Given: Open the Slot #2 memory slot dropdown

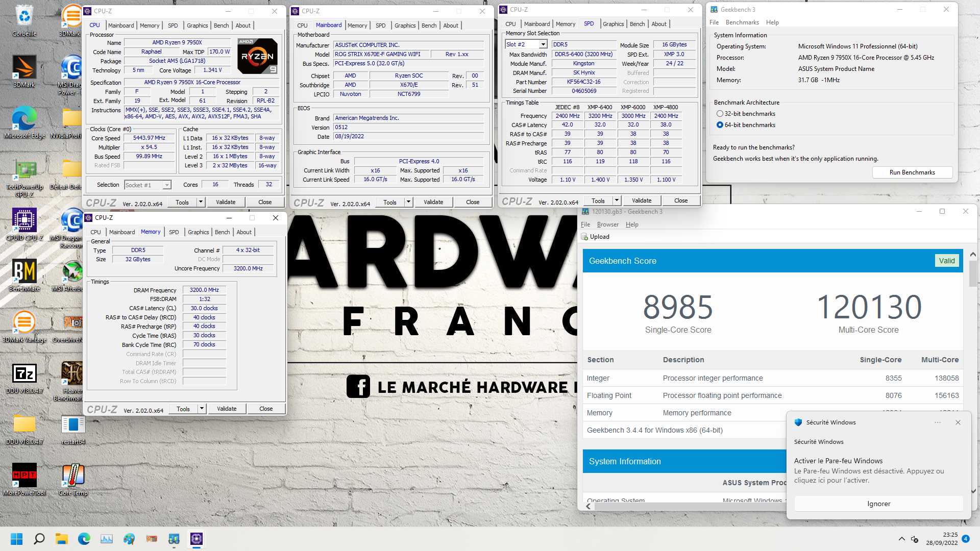Looking at the screenshot, I should (x=543, y=45).
